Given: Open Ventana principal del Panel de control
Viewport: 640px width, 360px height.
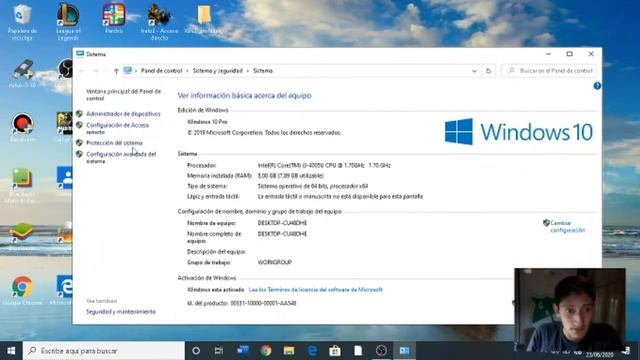Looking at the screenshot, I should 123,95.
